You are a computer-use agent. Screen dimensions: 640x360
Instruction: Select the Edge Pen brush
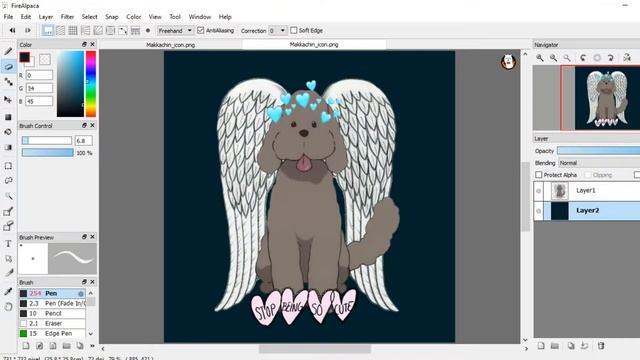click(52, 333)
